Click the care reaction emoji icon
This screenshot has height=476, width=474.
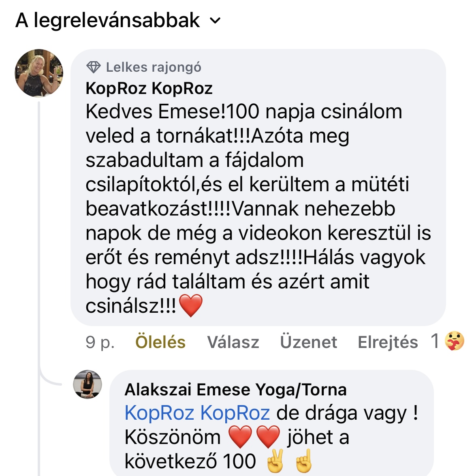point(455,341)
